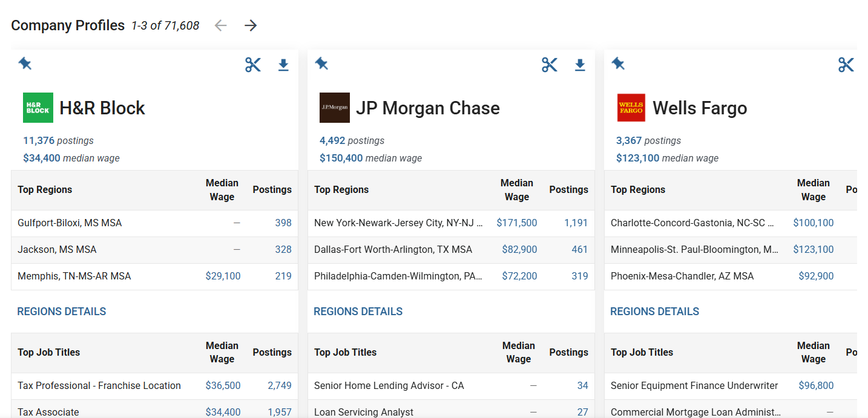
Task: Select Minneapolis-St. Paul-Bloomington region row
Action: point(731,250)
